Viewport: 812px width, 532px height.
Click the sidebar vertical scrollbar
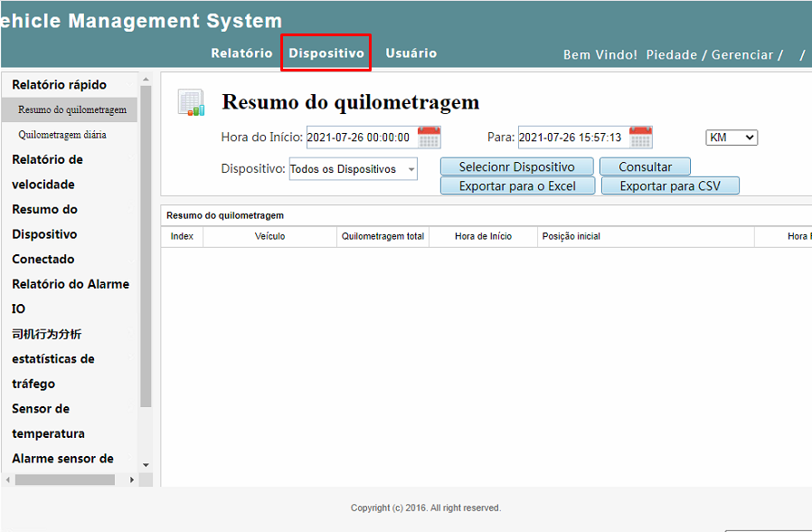pos(146,271)
